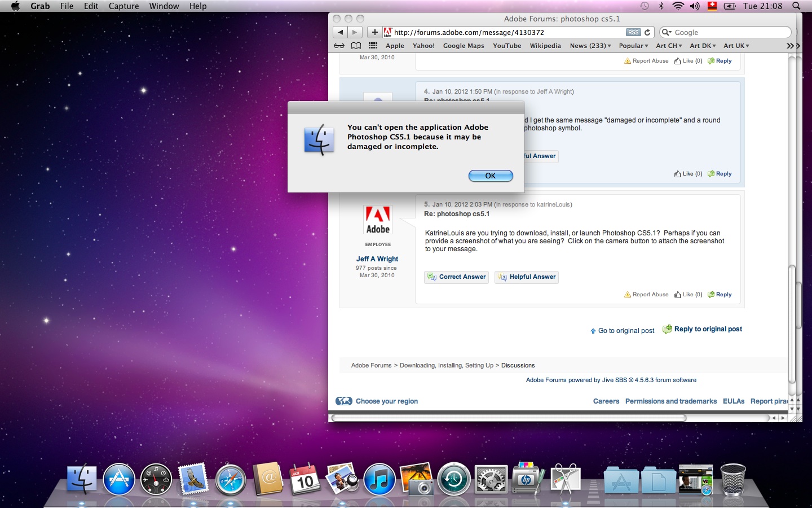Screen dimensions: 812x508
Task: Click Go to original post
Action: [x=622, y=331]
